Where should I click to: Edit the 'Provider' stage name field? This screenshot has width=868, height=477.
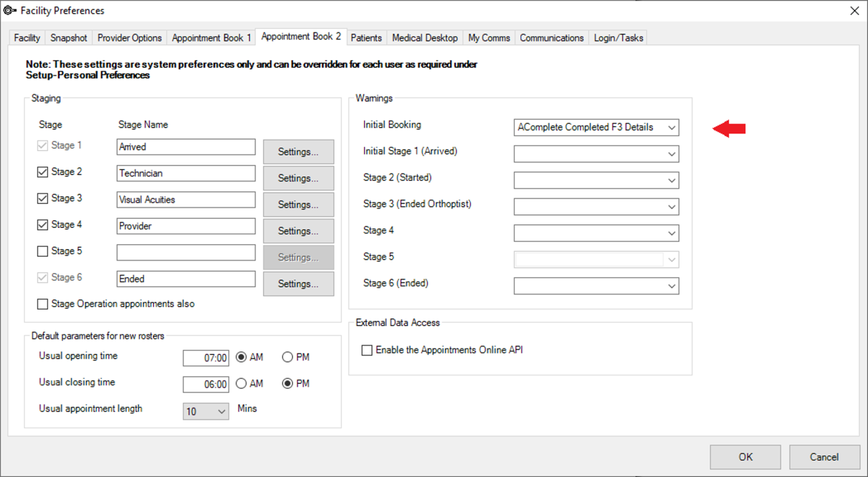(x=186, y=226)
